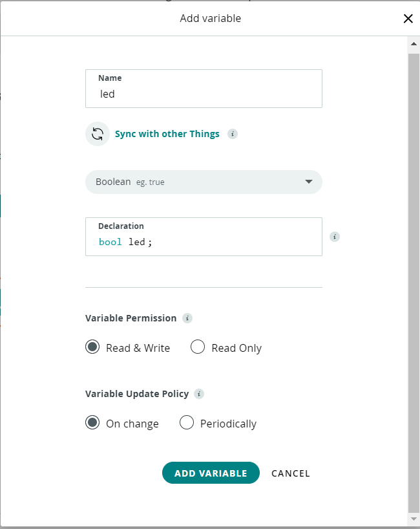Select Read & Write permission

[92, 347]
